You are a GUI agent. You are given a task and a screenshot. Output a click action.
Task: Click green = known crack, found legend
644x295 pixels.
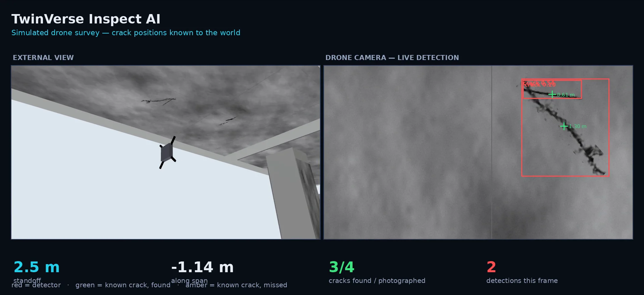click(x=123, y=285)
